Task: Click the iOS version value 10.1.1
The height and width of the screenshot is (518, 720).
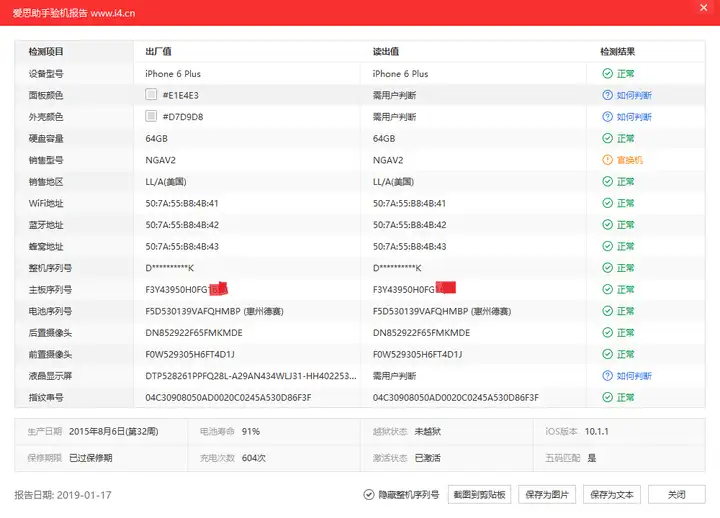Action: (596, 432)
